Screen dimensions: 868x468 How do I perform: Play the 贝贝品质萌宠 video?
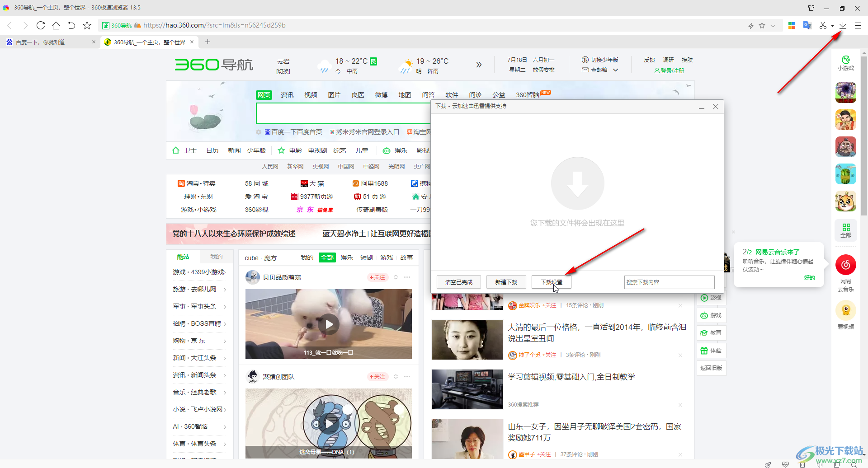(x=329, y=324)
